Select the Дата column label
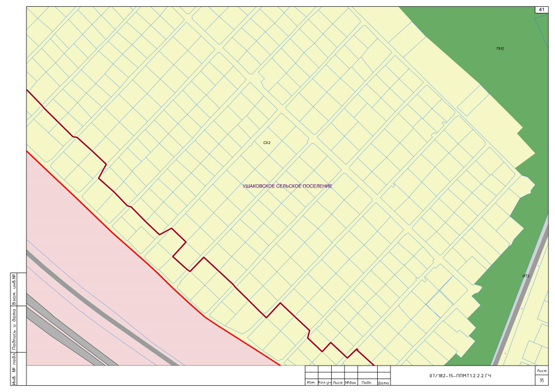 tap(384, 382)
